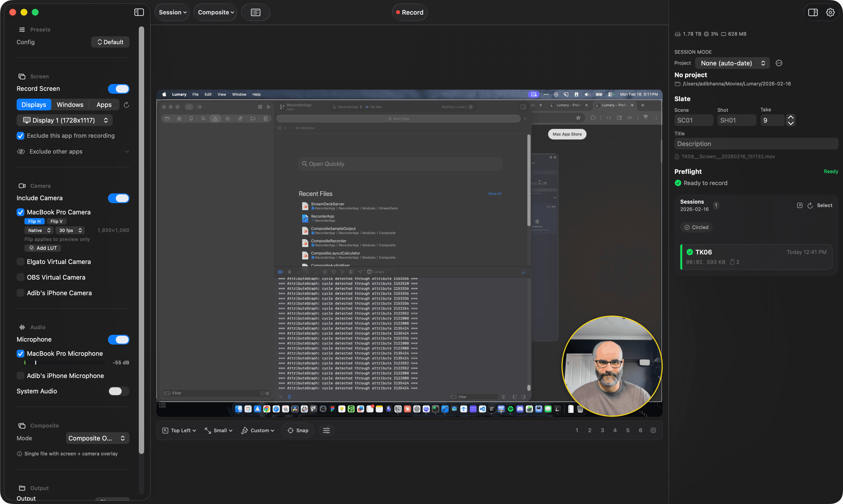Viewport: 843px width, 504px height.
Task: Open the sessions folder via external-link icon
Action: (x=799, y=205)
